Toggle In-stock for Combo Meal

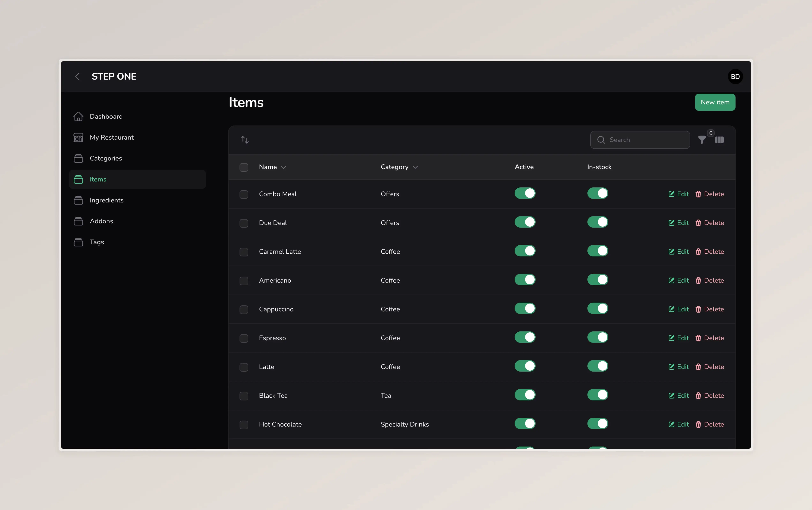pos(598,193)
